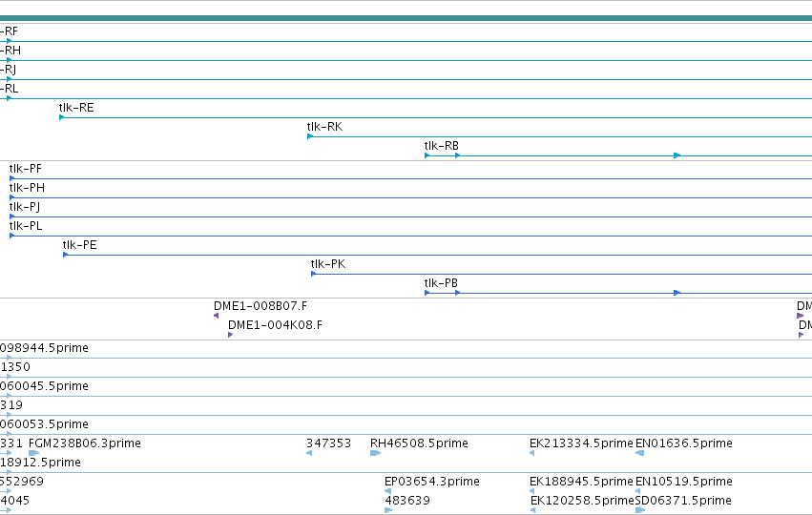Select the EP03654.3prime EST label
This screenshot has height=515, width=812.
[x=432, y=482]
